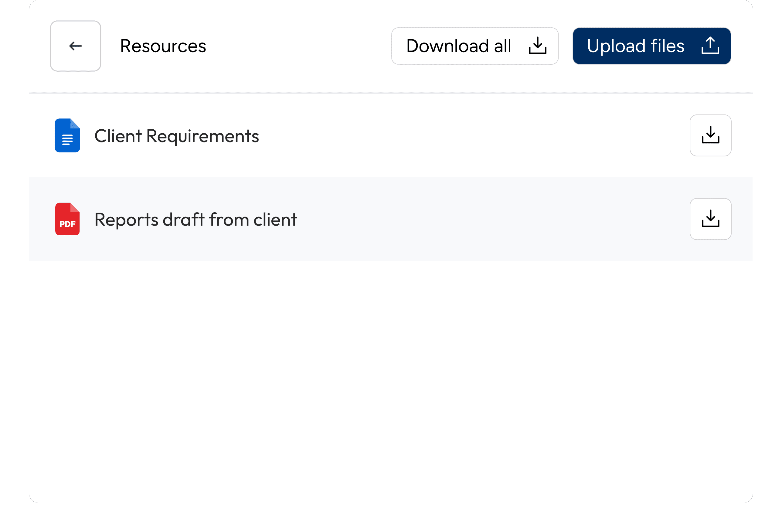Click the left-pointing arrow inside back button
Viewport: 782px width, 532px height.
pos(75,46)
